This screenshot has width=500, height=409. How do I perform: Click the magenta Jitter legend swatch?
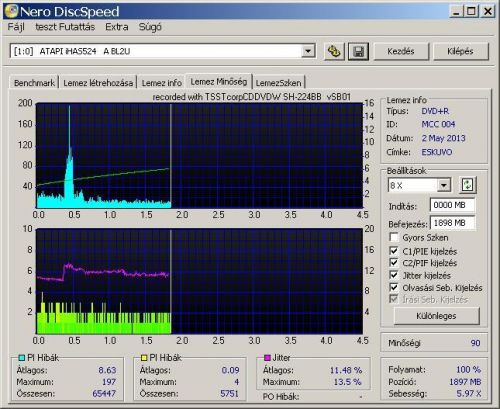pos(267,358)
